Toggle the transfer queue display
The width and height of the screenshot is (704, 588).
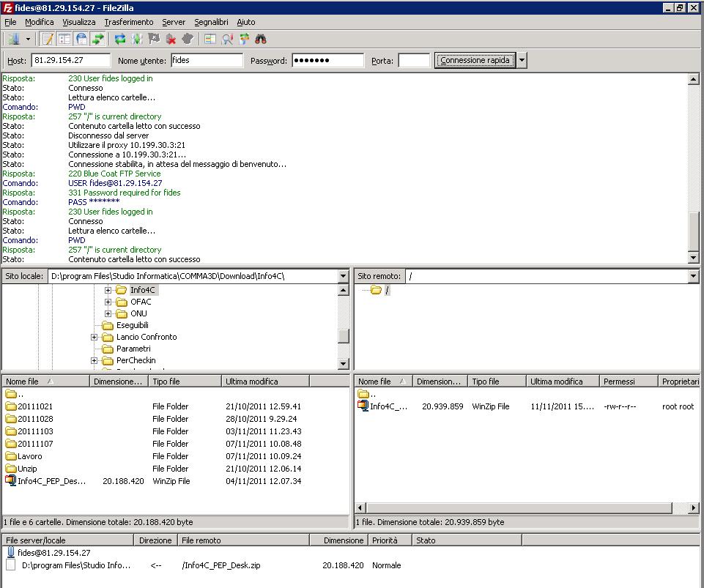98,39
